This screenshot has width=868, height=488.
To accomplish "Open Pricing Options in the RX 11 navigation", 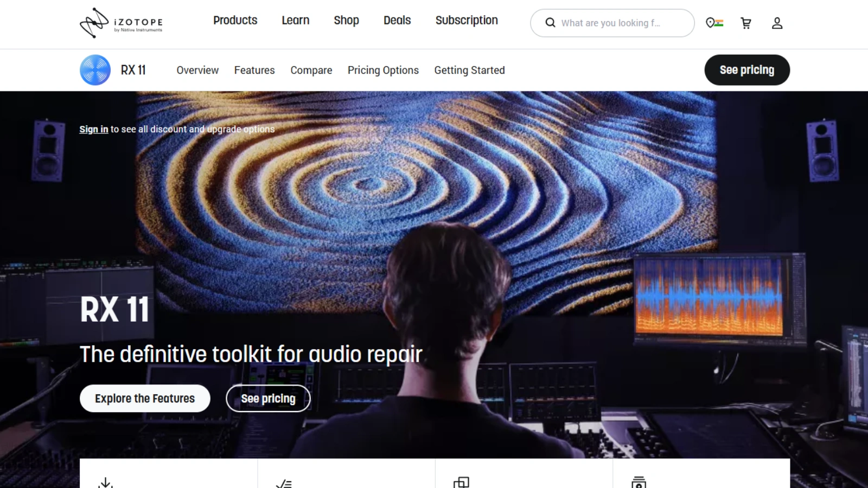I will pyautogui.click(x=383, y=70).
